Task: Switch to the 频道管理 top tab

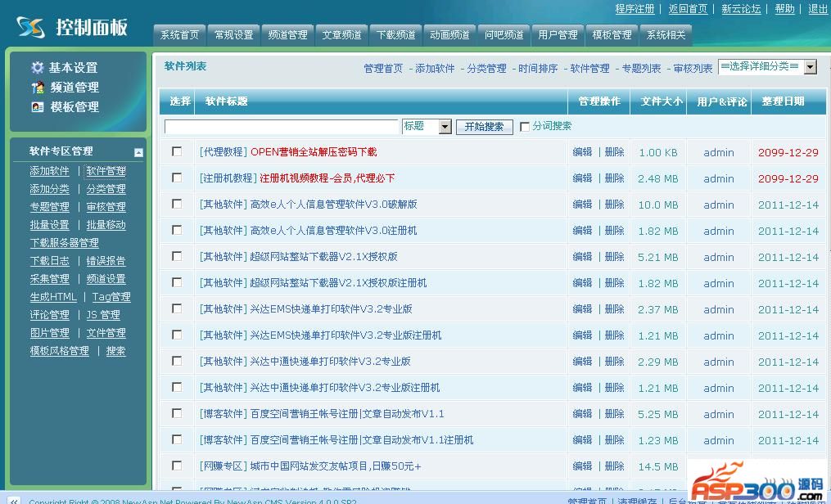Action: click(287, 35)
